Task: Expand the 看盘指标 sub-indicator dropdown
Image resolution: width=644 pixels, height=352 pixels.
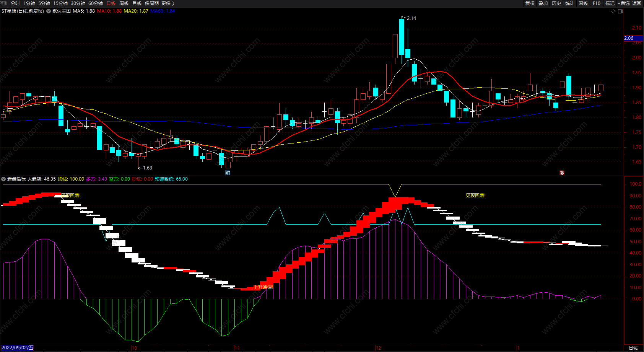Action: tap(3, 179)
